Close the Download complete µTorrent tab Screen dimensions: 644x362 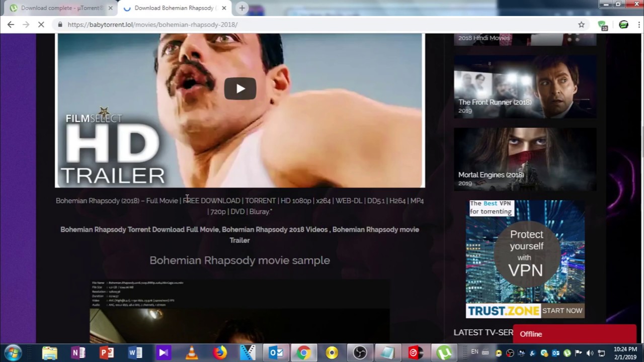110,8
